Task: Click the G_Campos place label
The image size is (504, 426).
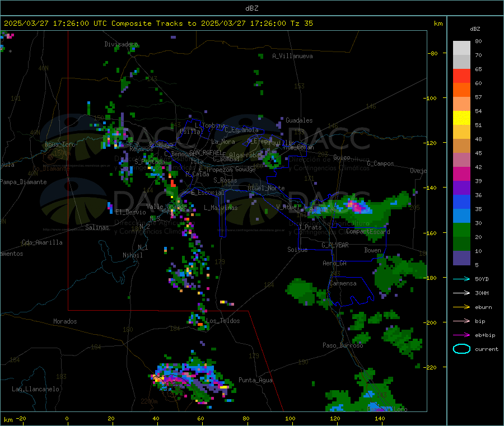Action: tap(381, 163)
